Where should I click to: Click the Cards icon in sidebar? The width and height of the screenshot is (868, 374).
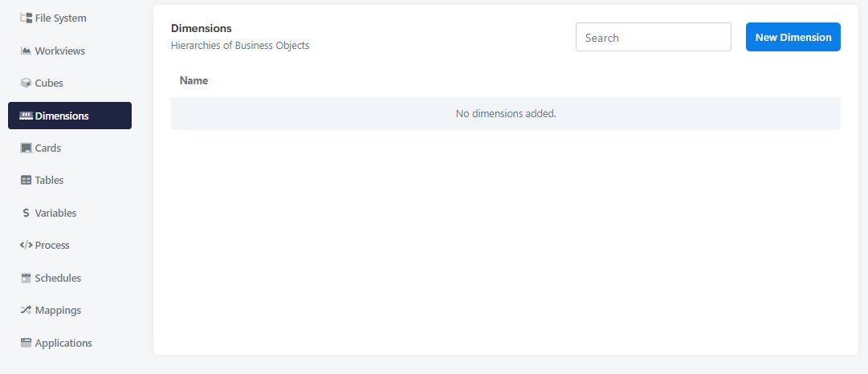pyautogui.click(x=26, y=148)
